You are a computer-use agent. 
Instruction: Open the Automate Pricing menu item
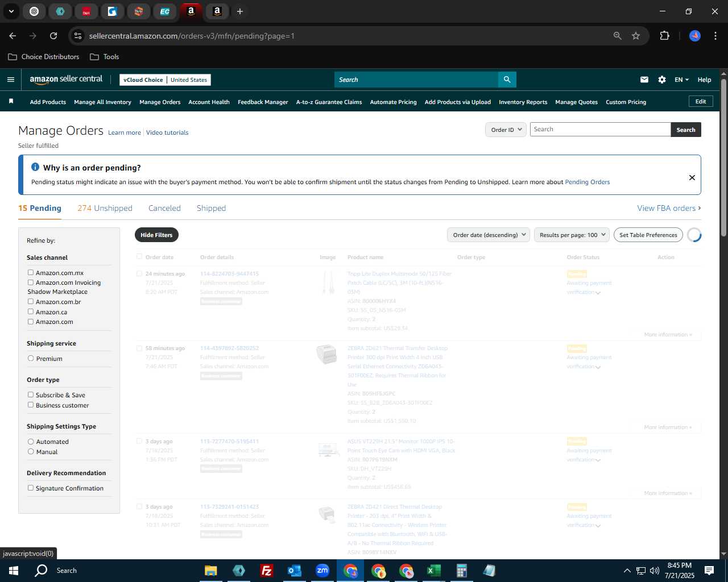click(x=393, y=102)
